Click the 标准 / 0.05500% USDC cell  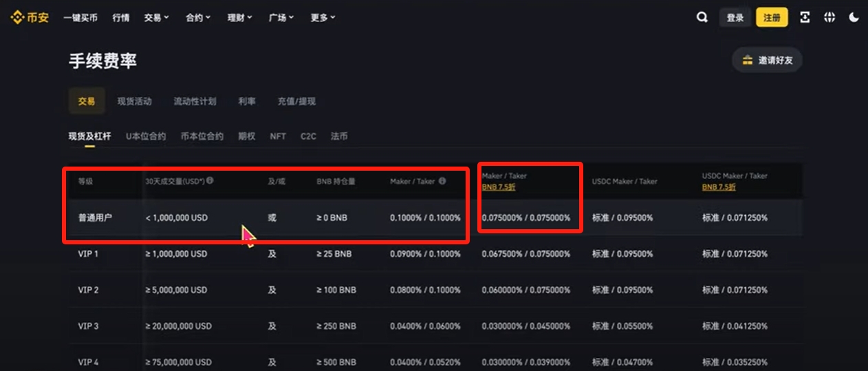(x=622, y=326)
